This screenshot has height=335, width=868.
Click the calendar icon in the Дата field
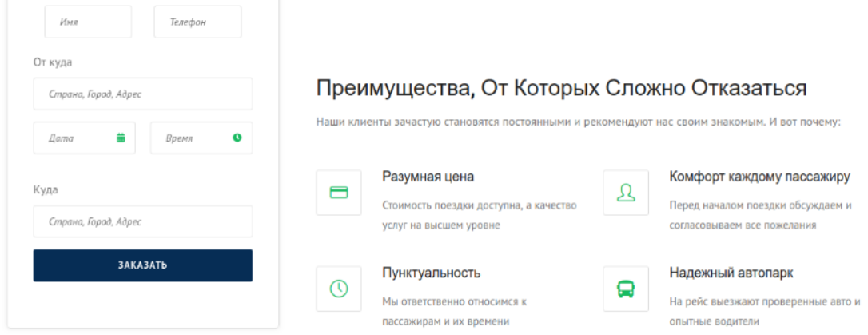121,138
